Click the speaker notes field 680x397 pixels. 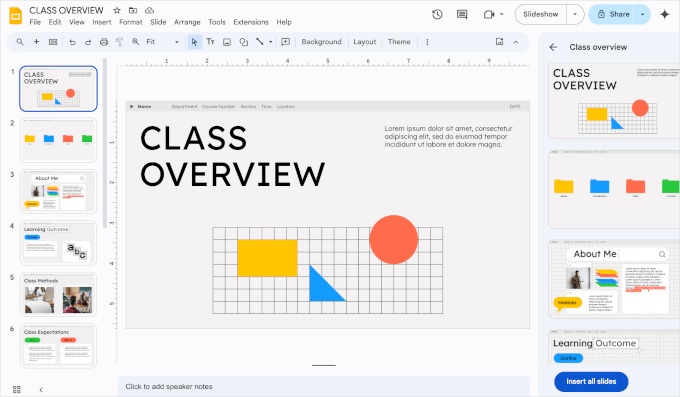tap(324, 387)
